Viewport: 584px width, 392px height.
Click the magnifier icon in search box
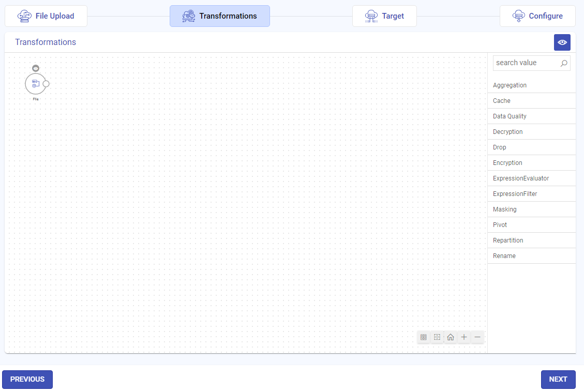[564, 63]
